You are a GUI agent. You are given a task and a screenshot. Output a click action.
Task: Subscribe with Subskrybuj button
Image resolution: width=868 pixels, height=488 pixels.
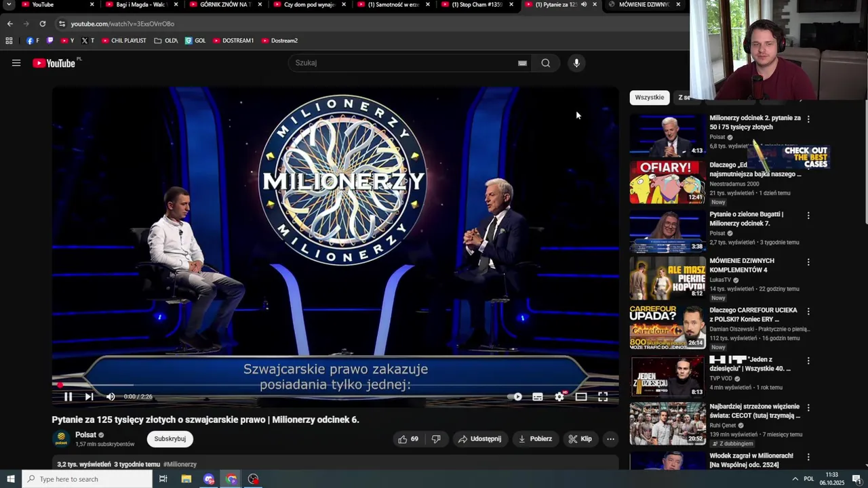(x=170, y=439)
